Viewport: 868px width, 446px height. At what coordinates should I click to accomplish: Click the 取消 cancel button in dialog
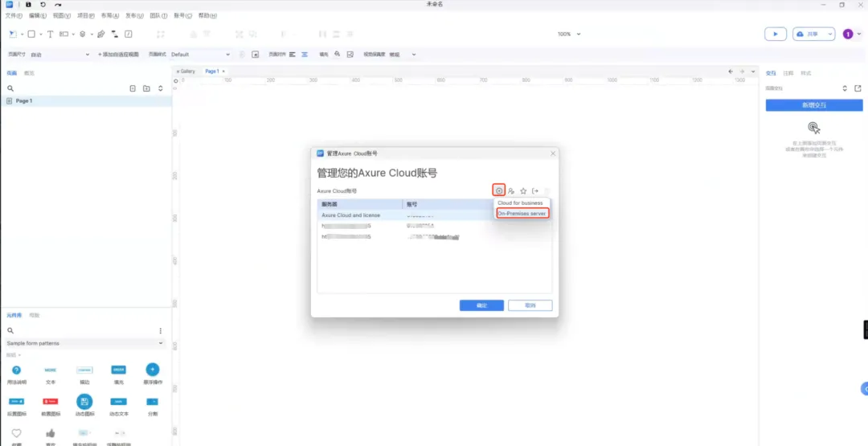530,305
